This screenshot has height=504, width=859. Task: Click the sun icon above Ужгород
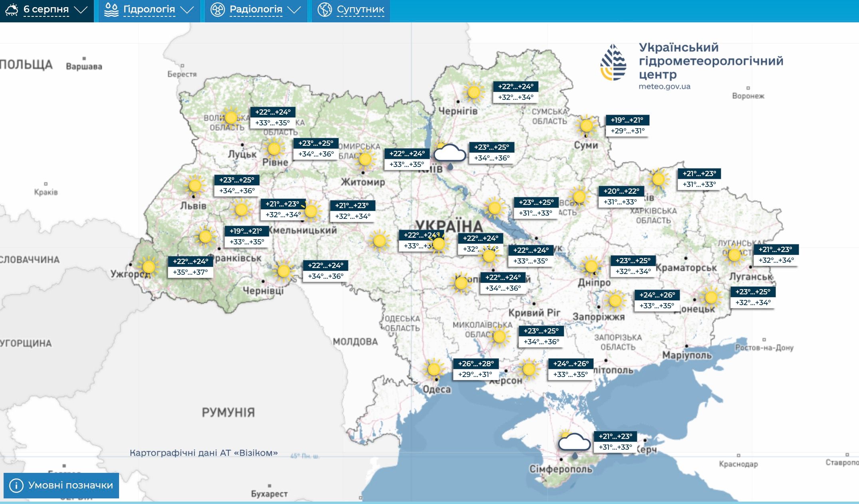(148, 266)
